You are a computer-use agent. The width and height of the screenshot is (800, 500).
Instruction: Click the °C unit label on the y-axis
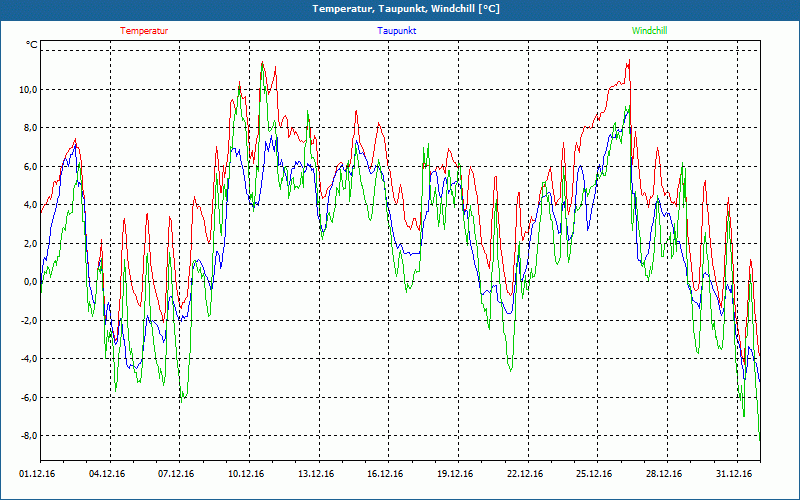[32, 45]
